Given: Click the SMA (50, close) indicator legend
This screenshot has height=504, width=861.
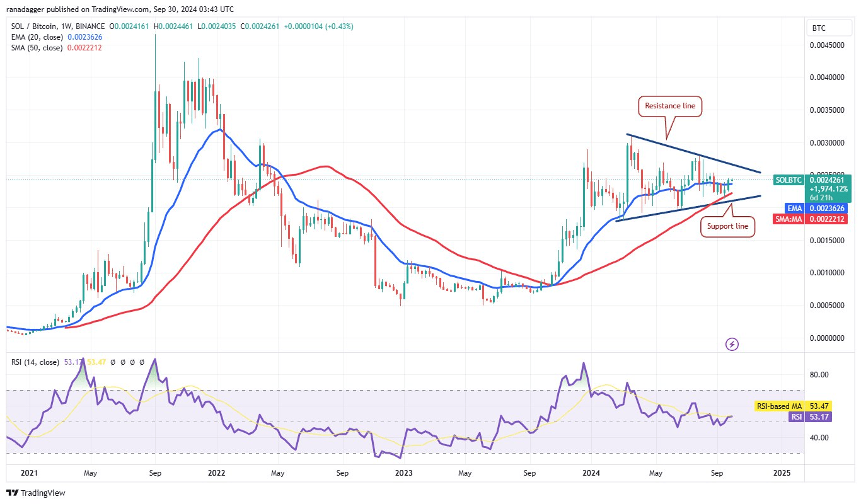Looking at the screenshot, I should (37, 48).
